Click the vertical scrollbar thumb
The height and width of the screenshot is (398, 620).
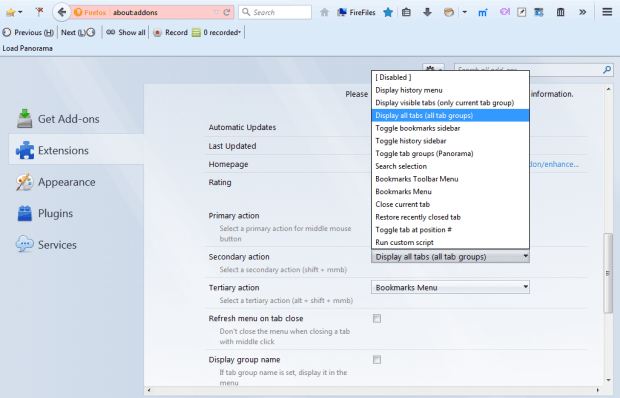pyautogui.click(x=608, y=273)
